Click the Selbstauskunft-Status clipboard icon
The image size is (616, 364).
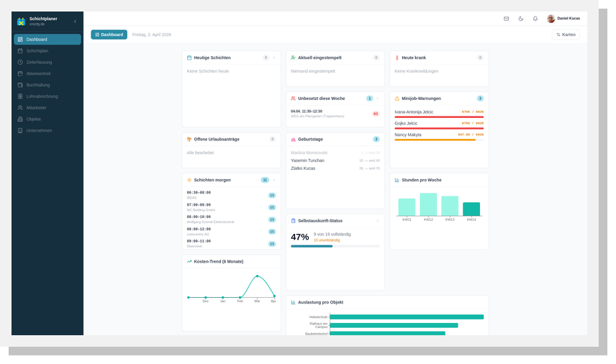pos(293,221)
